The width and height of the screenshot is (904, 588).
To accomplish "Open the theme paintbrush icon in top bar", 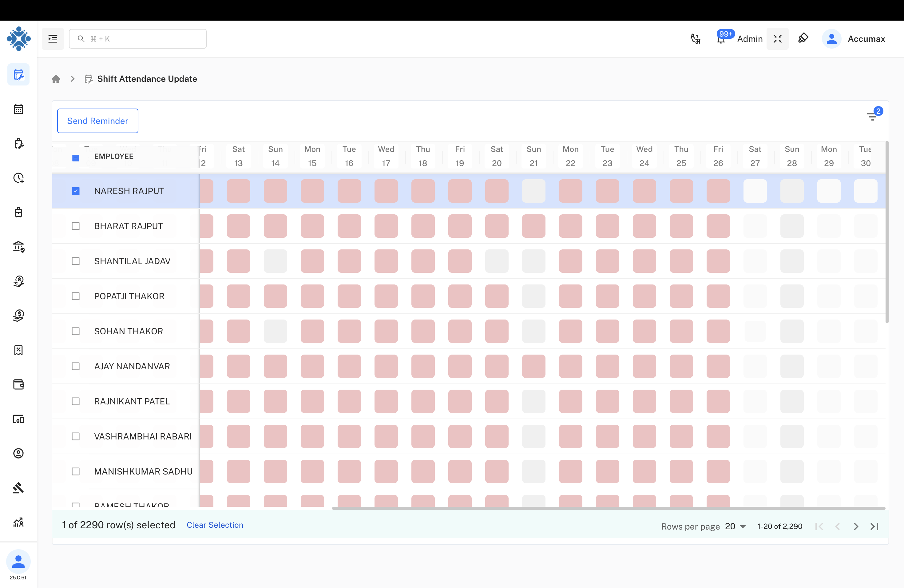I will point(803,38).
